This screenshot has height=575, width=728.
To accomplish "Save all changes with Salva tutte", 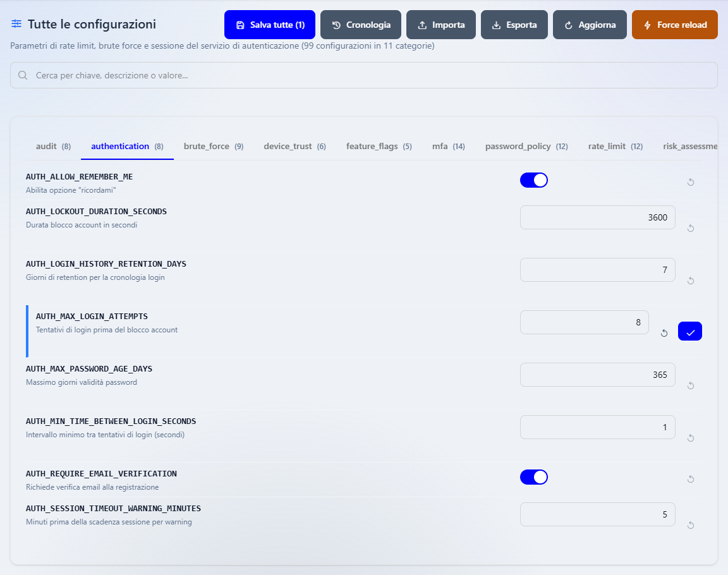I will click(270, 25).
